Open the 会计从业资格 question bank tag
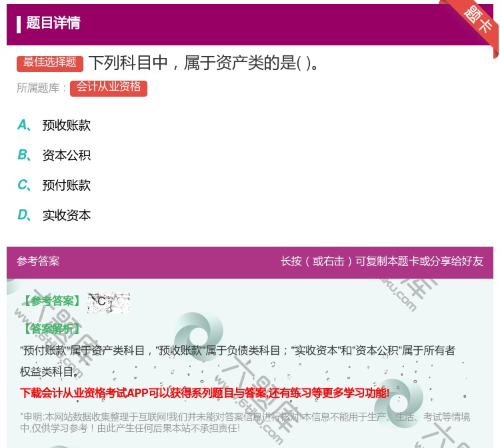 tap(109, 87)
